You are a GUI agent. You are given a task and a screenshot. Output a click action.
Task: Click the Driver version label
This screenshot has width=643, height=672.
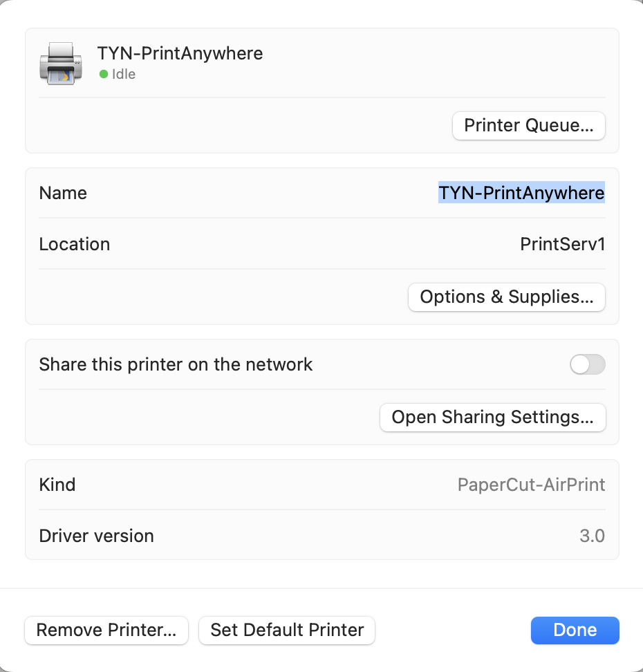96,536
